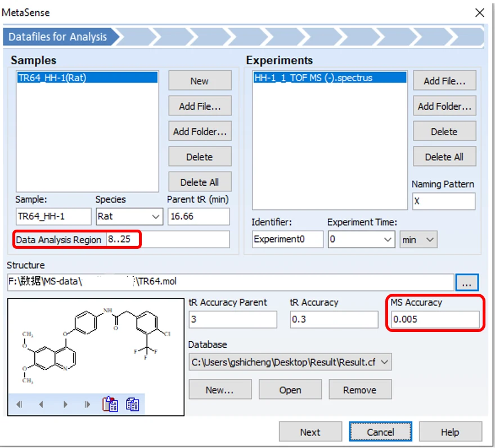This screenshot has height=448, width=495.
Task: Cancel the MetaSense wizard
Action: 380,432
